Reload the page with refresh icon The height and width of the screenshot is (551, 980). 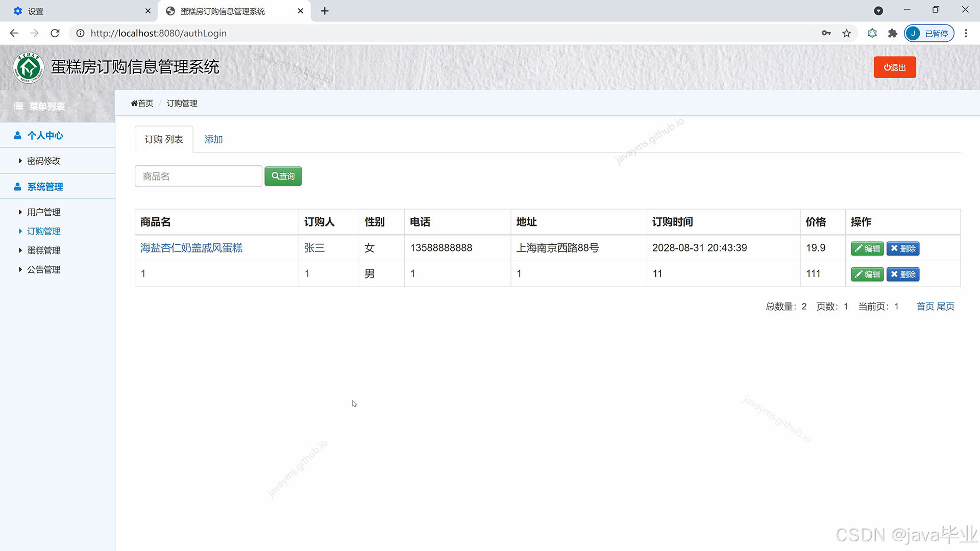coord(55,33)
